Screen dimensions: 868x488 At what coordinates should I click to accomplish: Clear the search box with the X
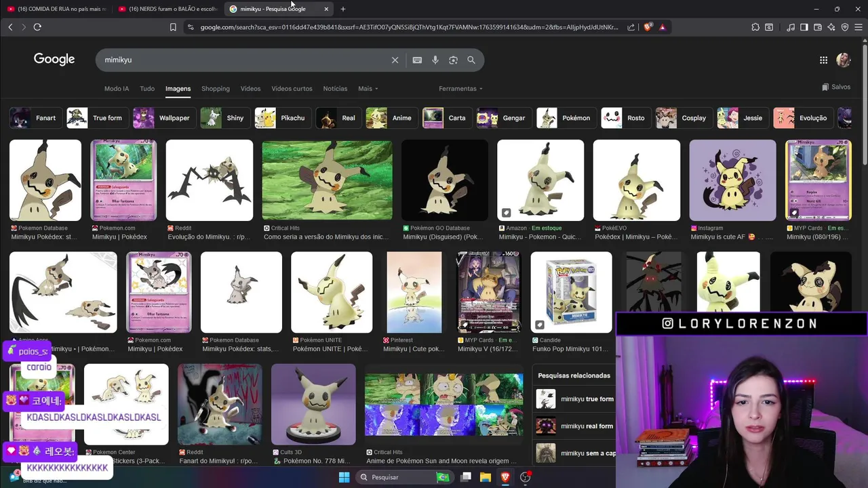coord(395,60)
